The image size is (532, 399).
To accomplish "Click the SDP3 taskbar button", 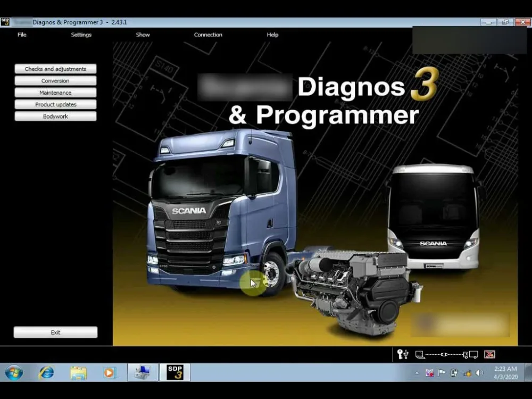I will (x=175, y=372).
